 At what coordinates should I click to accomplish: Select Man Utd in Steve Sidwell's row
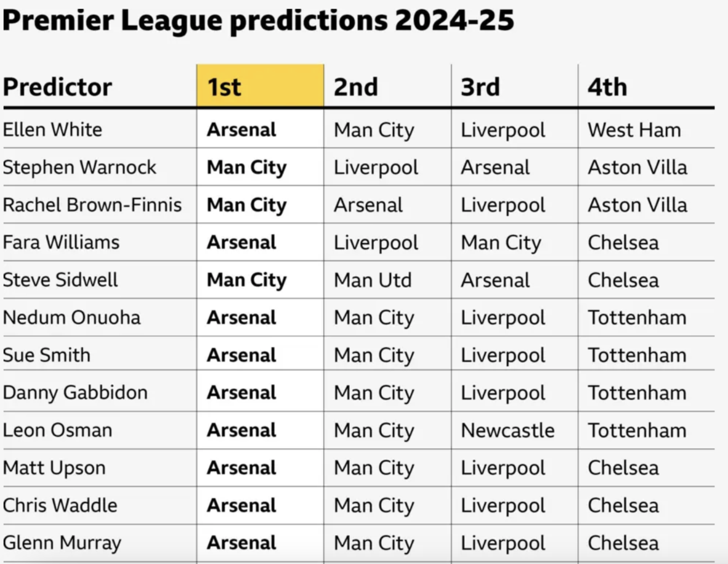373,280
